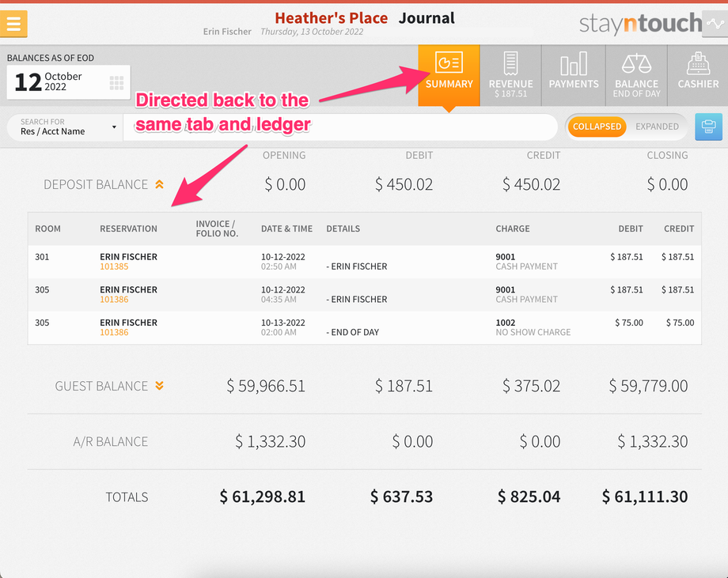Click the 12 October 2022 date field
728x578 pixels.
click(68, 82)
